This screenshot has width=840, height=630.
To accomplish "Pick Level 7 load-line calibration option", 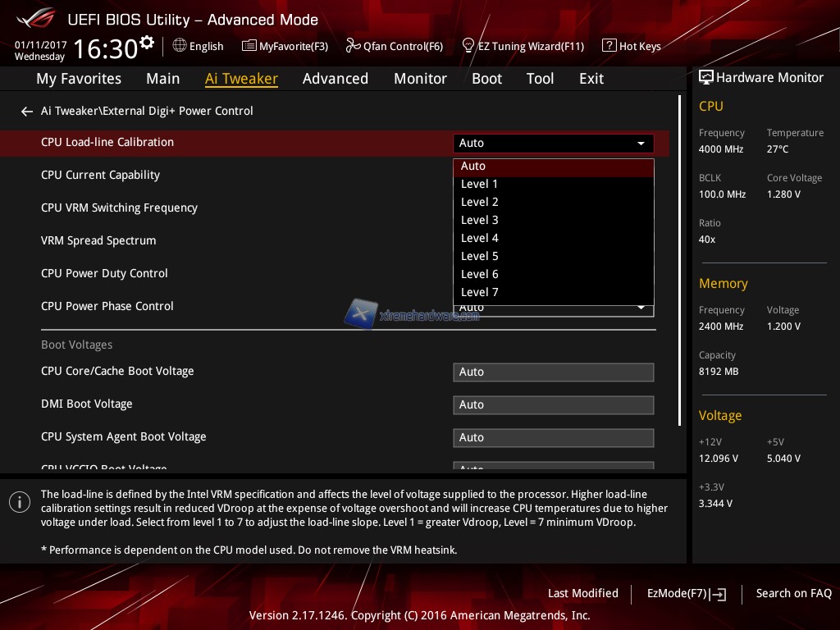I will [480, 292].
